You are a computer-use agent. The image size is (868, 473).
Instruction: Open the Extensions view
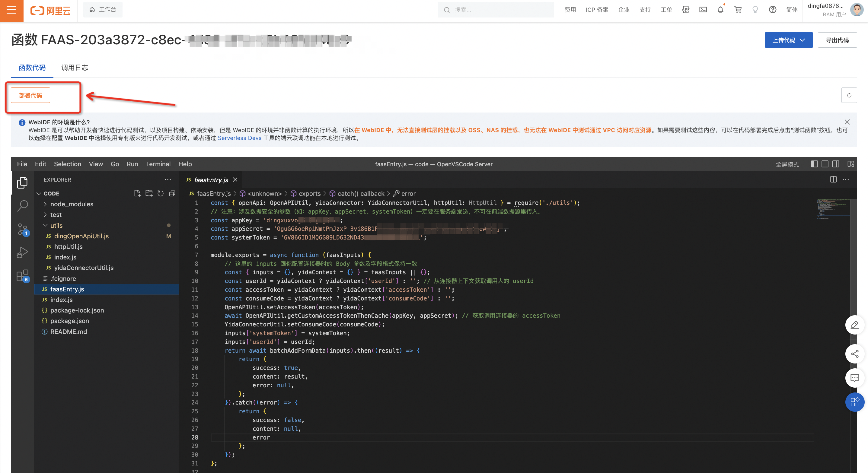(22, 276)
